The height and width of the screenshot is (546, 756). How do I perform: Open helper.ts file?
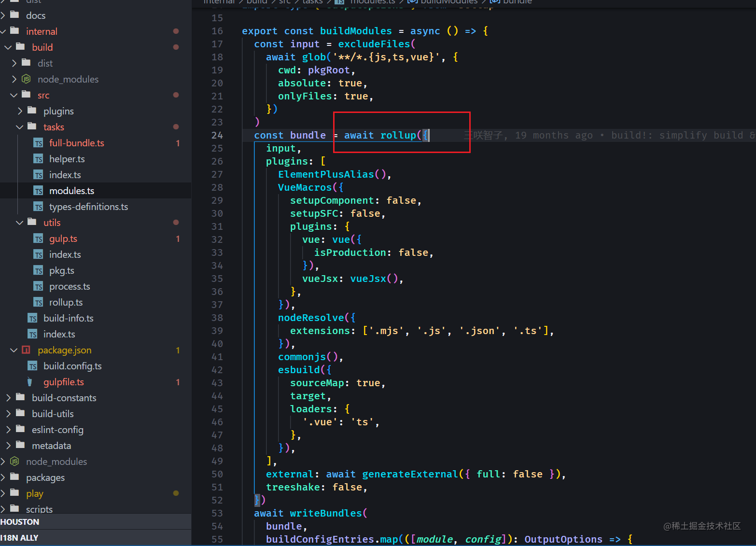(x=67, y=159)
